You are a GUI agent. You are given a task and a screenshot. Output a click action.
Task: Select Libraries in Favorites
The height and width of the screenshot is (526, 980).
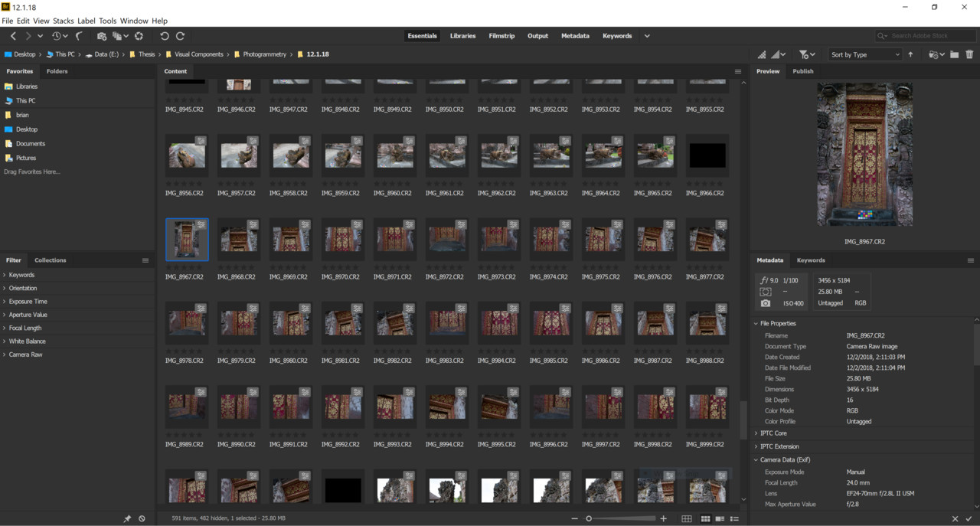pos(27,87)
